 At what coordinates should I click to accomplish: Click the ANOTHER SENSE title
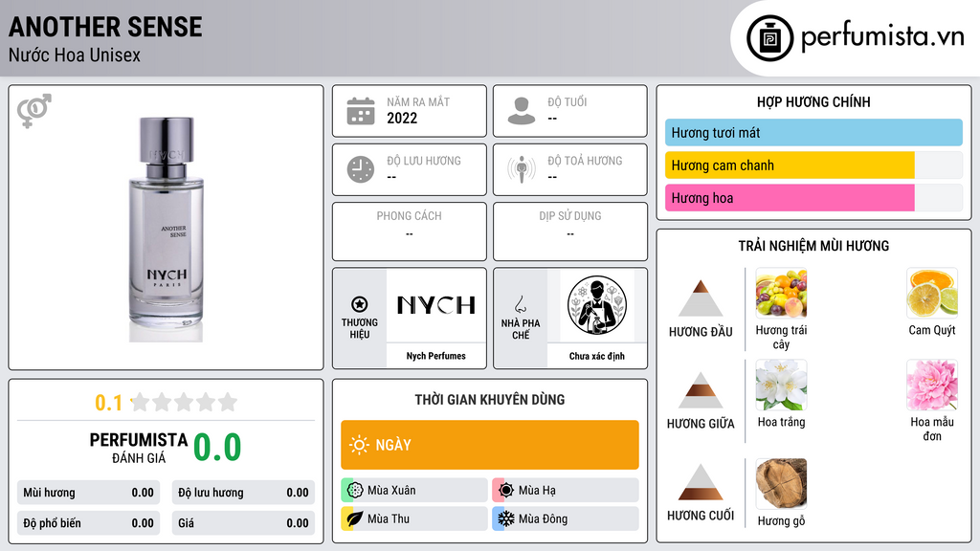[105, 27]
